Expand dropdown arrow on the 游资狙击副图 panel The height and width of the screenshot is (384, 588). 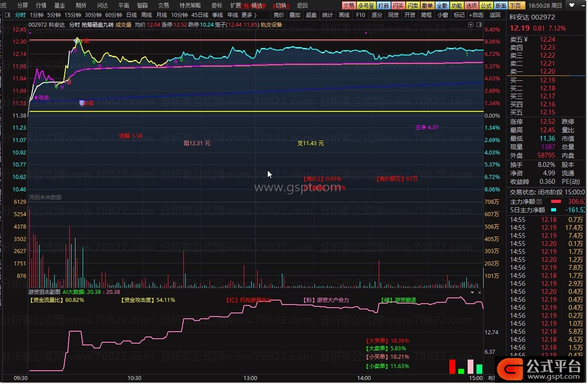coord(473,293)
